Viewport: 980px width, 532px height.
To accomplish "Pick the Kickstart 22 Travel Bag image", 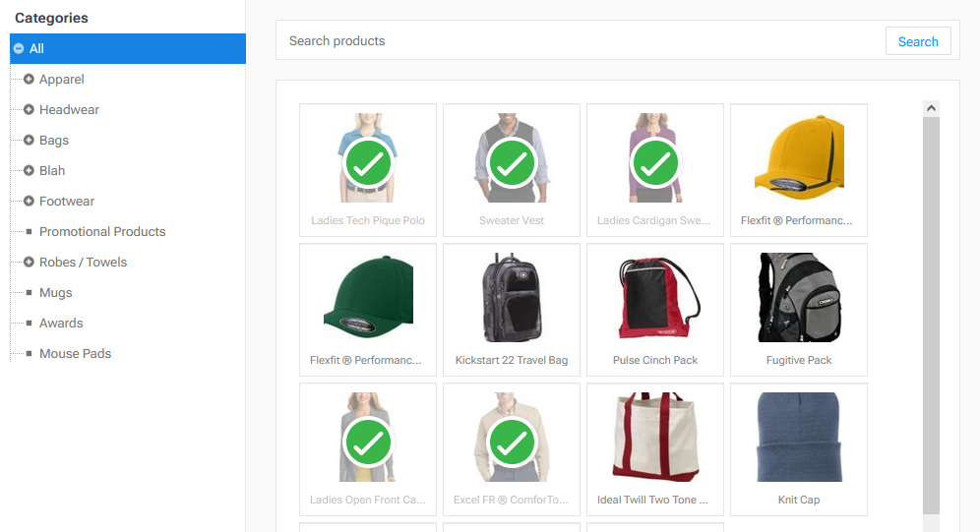I will (x=511, y=297).
